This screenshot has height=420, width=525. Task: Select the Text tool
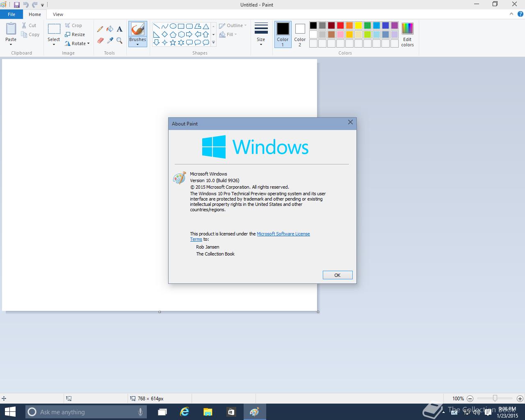[119, 29]
